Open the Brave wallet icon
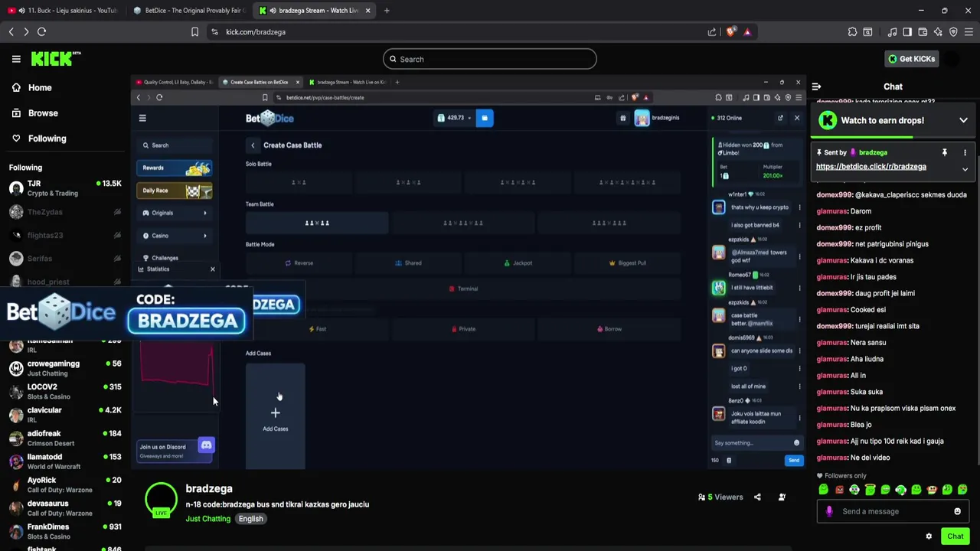 click(923, 32)
